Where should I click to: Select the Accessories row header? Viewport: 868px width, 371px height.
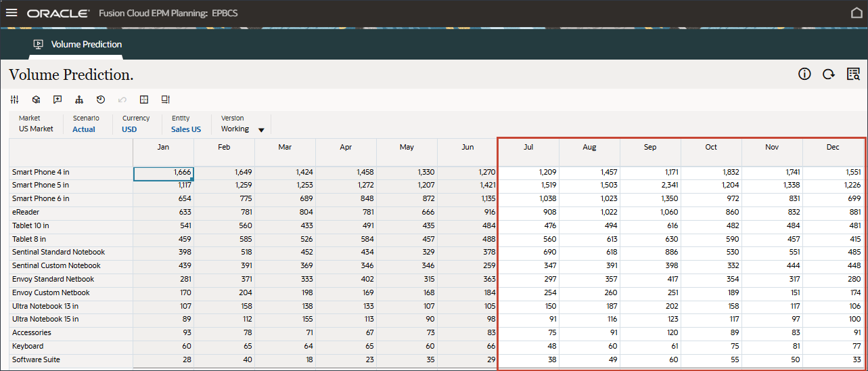click(71, 332)
